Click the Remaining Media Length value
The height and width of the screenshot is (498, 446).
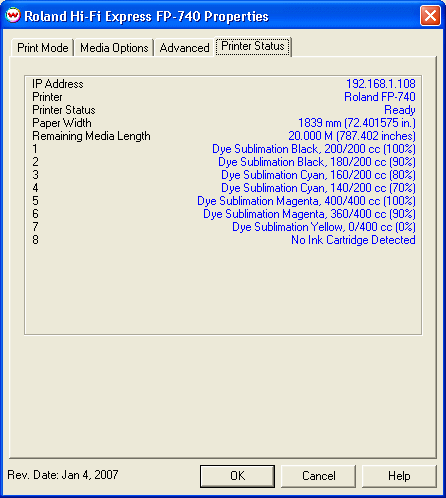click(x=352, y=136)
